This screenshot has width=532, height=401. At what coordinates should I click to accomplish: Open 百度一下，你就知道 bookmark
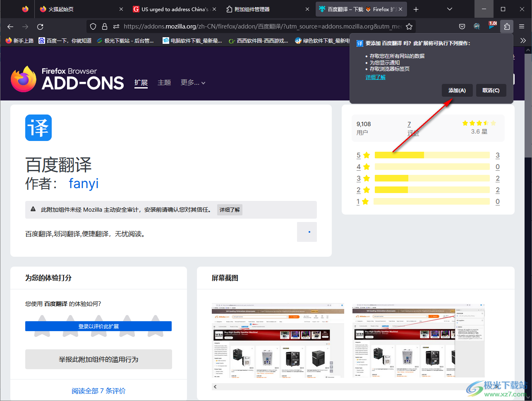tap(65, 41)
